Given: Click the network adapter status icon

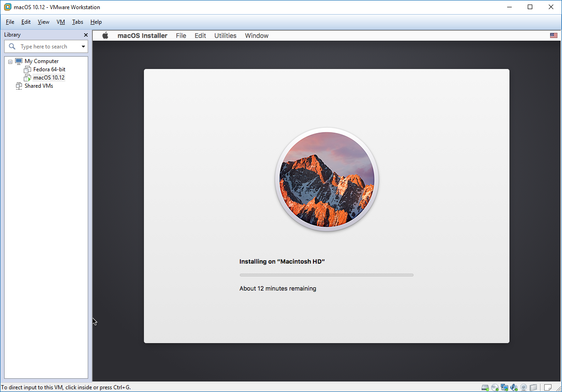Looking at the screenshot, I should click(x=504, y=387).
